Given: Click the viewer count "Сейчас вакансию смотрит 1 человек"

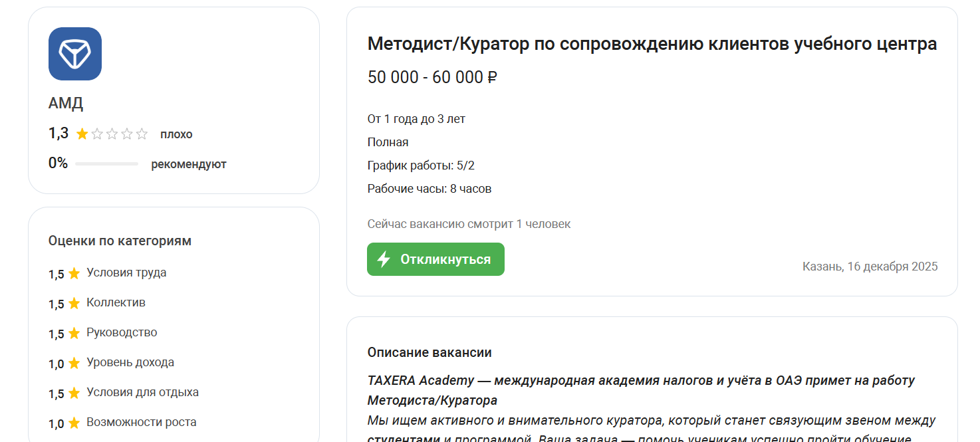Looking at the screenshot, I should 469,224.
